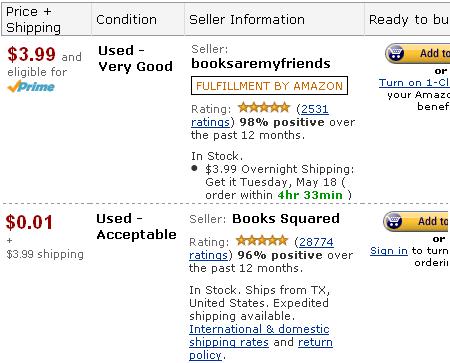This screenshot has width=450, height=363.
Task: Click the Seller Information column header
Action: coord(247,20)
